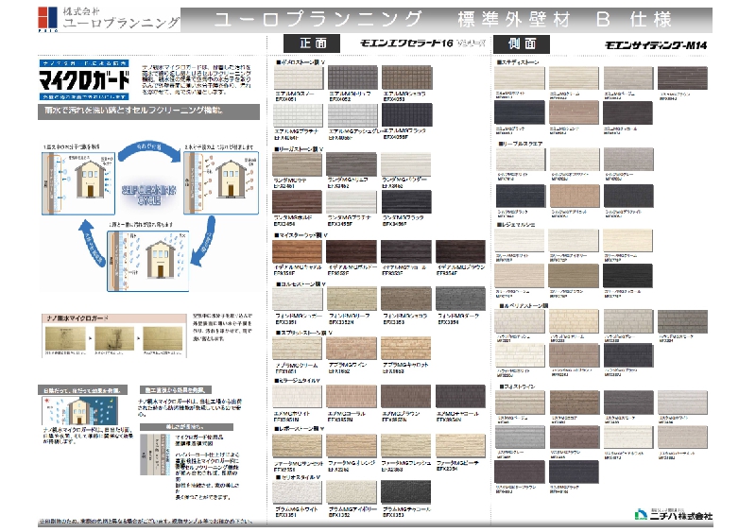Select the 側面 heading label
Image resolution: width=756 pixels, height=532 pixels.
tap(522, 43)
